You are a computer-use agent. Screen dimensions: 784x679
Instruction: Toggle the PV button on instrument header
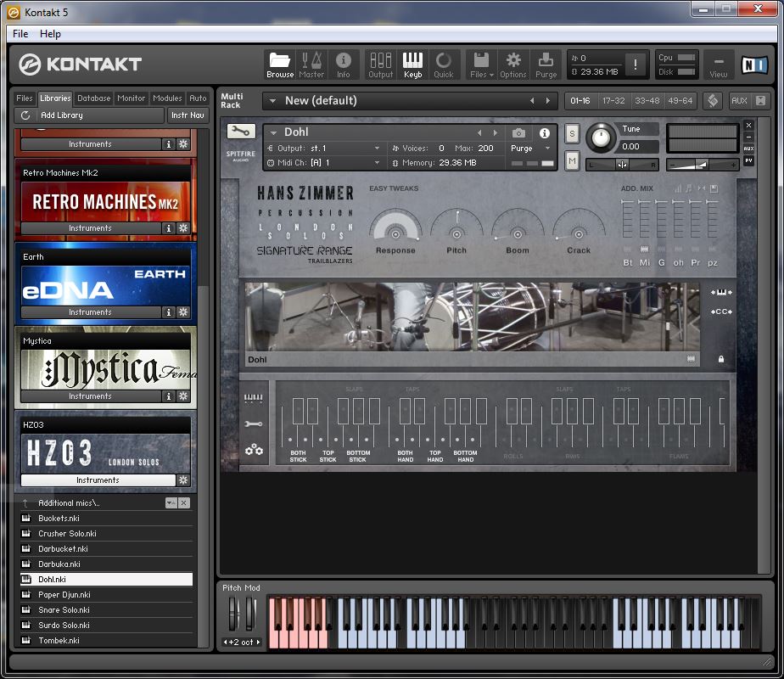coord(748,160)
